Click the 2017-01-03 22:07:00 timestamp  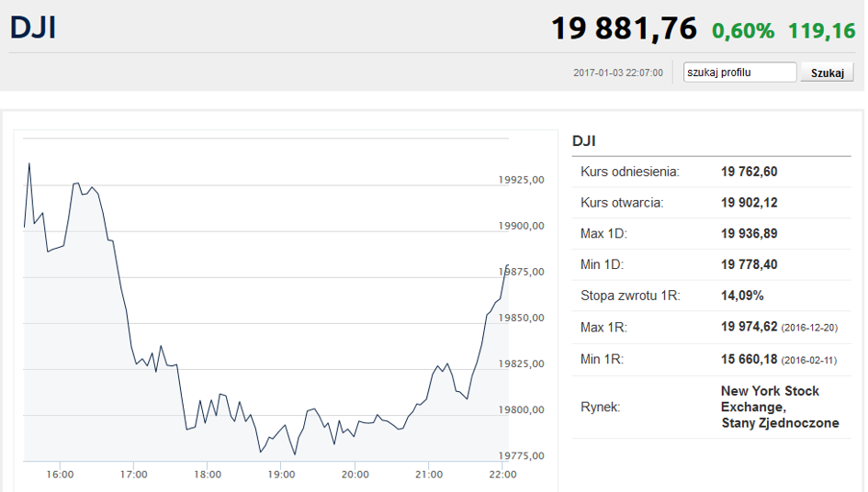pyautogui.click(x=618, y=73)
